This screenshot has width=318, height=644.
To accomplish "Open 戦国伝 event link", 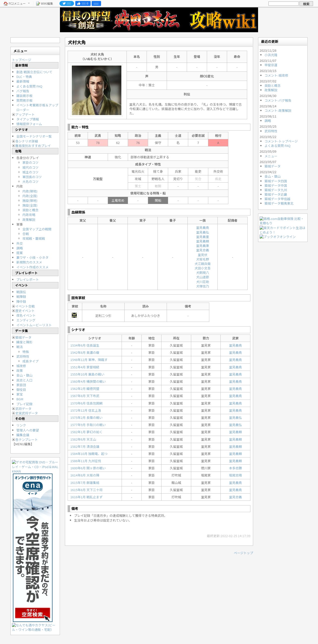I will (x=21, y=292).
